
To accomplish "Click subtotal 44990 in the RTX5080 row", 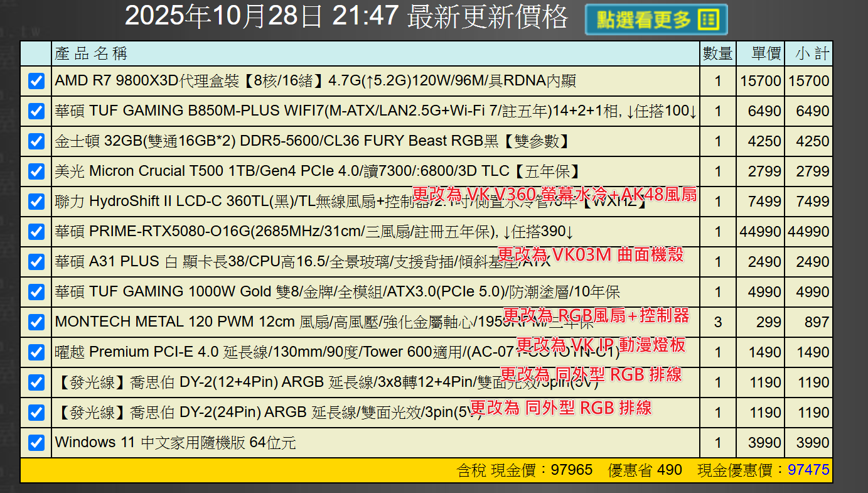I will [x=808, y=232].
